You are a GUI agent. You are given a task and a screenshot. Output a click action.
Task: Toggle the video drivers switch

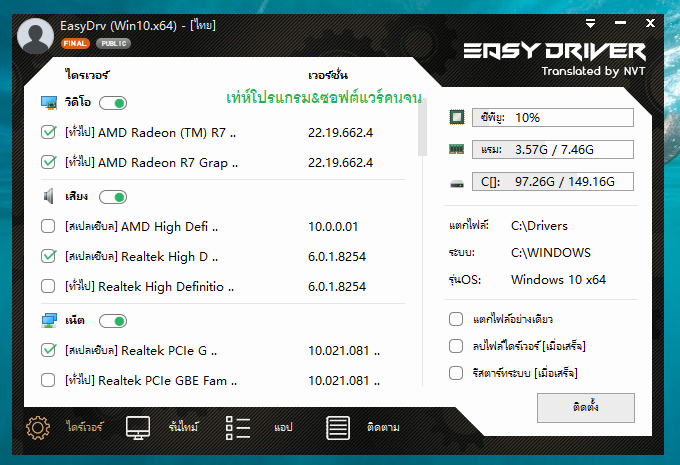coord(113,103)
